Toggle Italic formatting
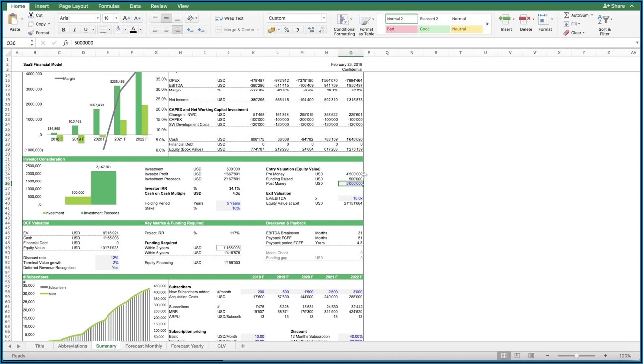 coord(74,30)
